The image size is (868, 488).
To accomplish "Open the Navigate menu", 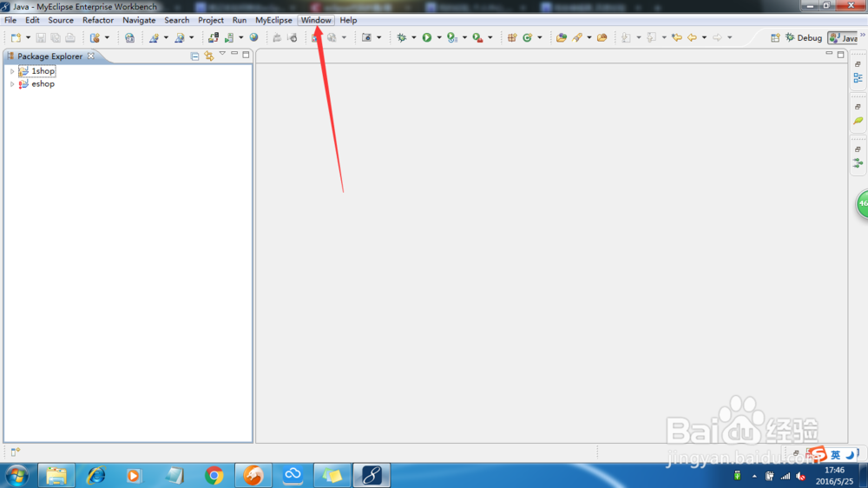I will (x=139, y=20).
